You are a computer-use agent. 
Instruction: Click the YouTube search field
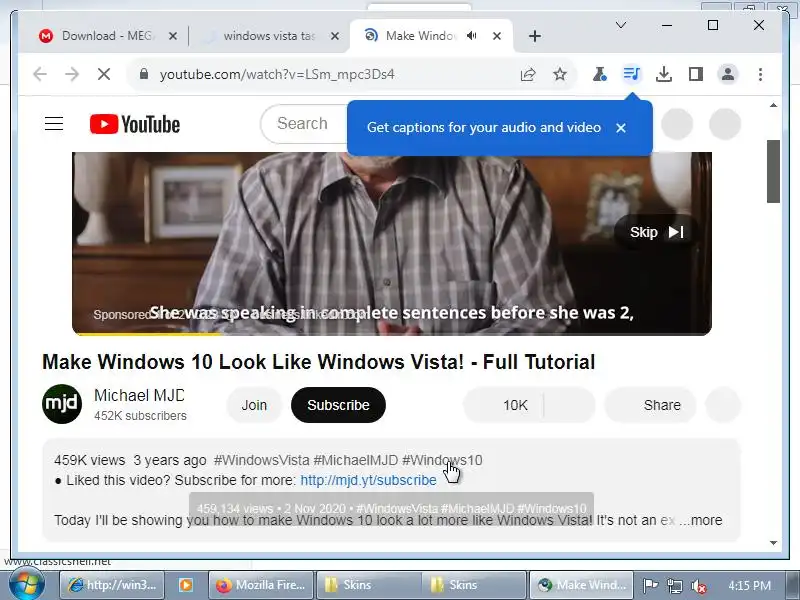[304, 124]
